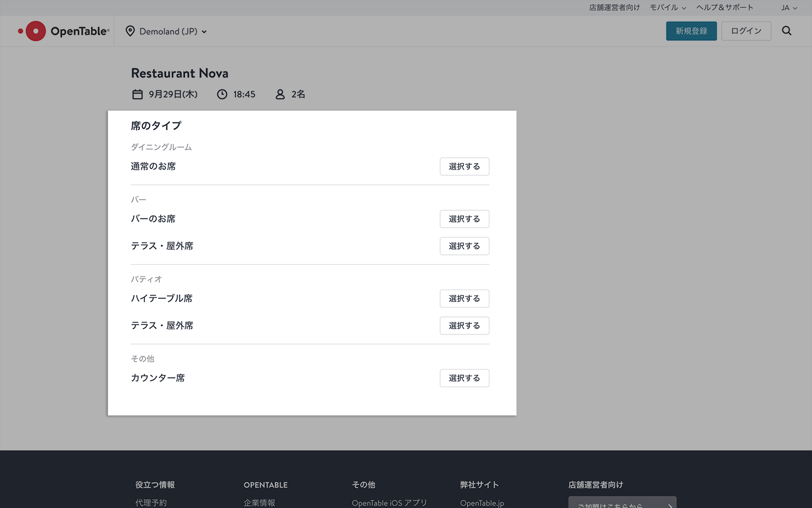Viewport: 812px width, 508px height.
Task: Click the calendar icon next to 9月29日
Action: (x=137, y=94)
